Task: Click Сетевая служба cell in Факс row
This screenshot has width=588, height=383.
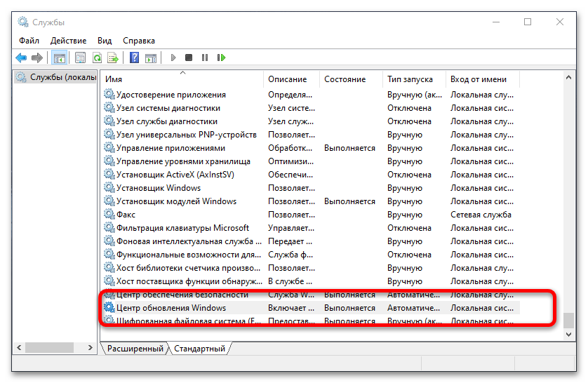Action: tap(481, 215)
